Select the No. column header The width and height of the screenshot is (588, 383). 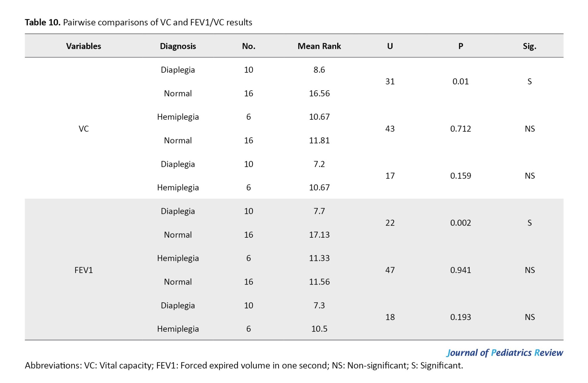pos(248,46)
